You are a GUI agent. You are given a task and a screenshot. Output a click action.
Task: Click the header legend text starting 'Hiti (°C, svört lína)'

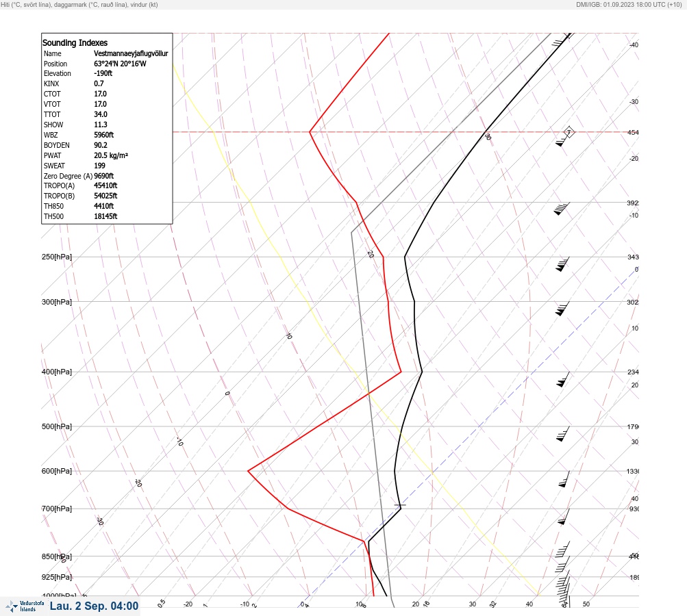[79, 5]
